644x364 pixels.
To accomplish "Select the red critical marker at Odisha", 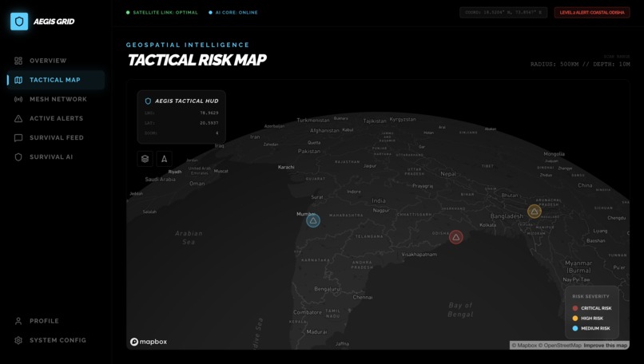I will (x=455, y=237).
